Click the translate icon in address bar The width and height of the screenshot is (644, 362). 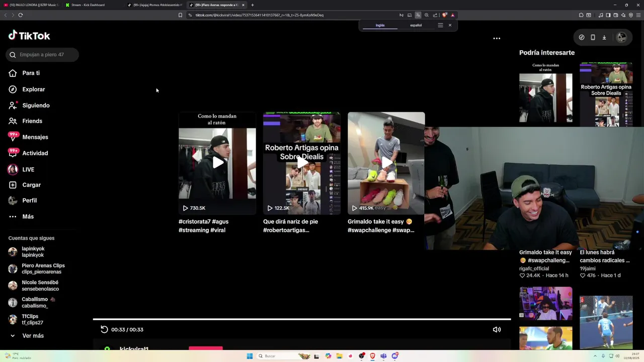point(418,15)
